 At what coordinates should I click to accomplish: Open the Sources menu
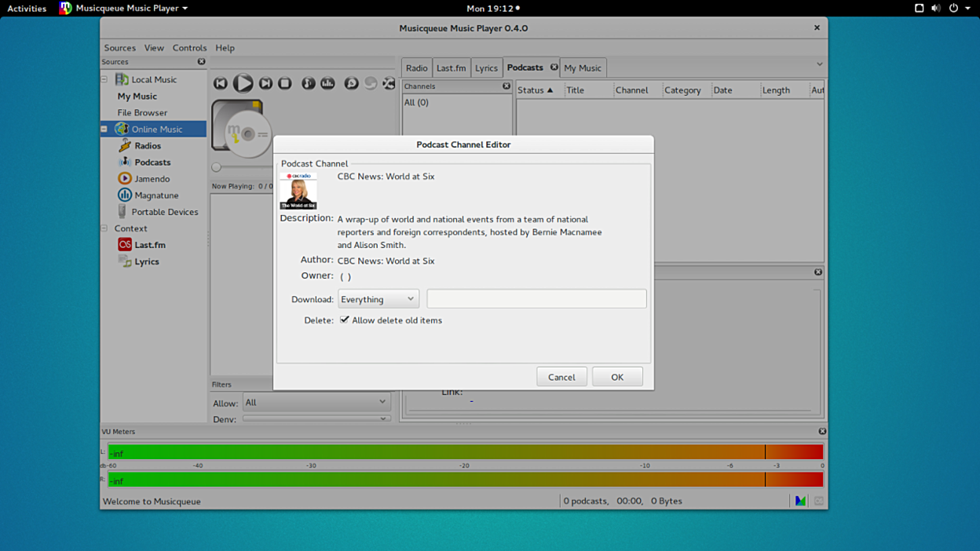coord(120,48)
